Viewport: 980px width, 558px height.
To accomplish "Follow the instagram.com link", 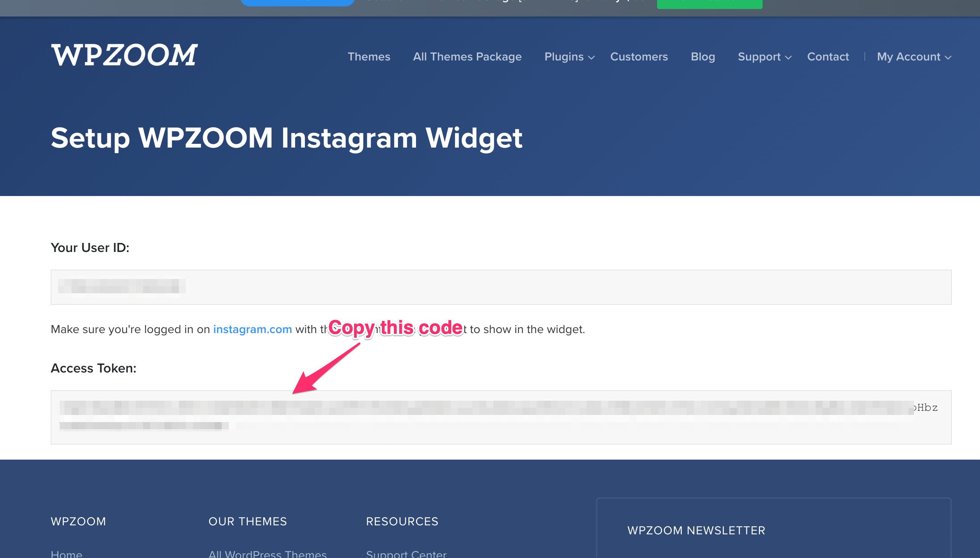I will 252,329.
